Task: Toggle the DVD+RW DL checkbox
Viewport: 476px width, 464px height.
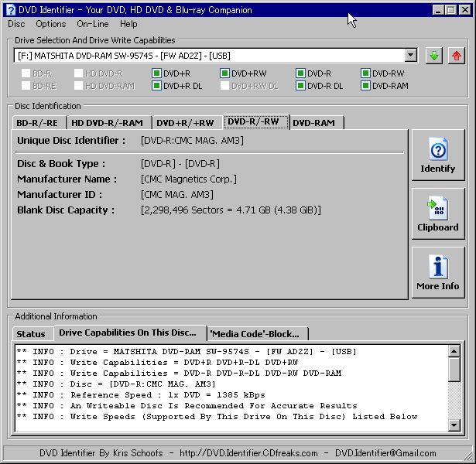Action: [x=224, y=86]
